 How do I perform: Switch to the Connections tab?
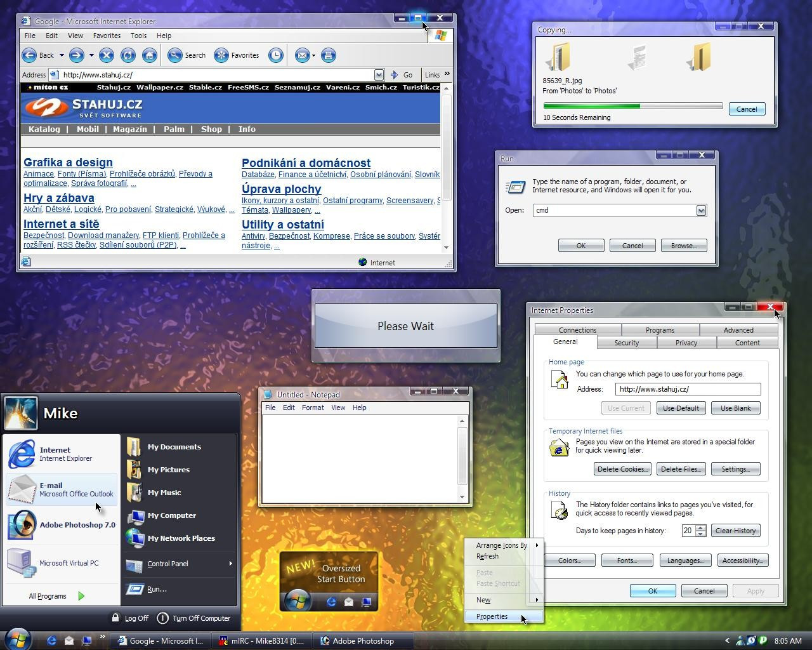[577, 330]
